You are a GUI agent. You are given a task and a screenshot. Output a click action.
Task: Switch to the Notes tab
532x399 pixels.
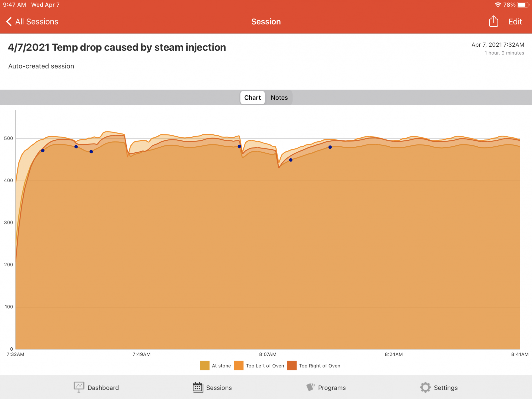279,98
